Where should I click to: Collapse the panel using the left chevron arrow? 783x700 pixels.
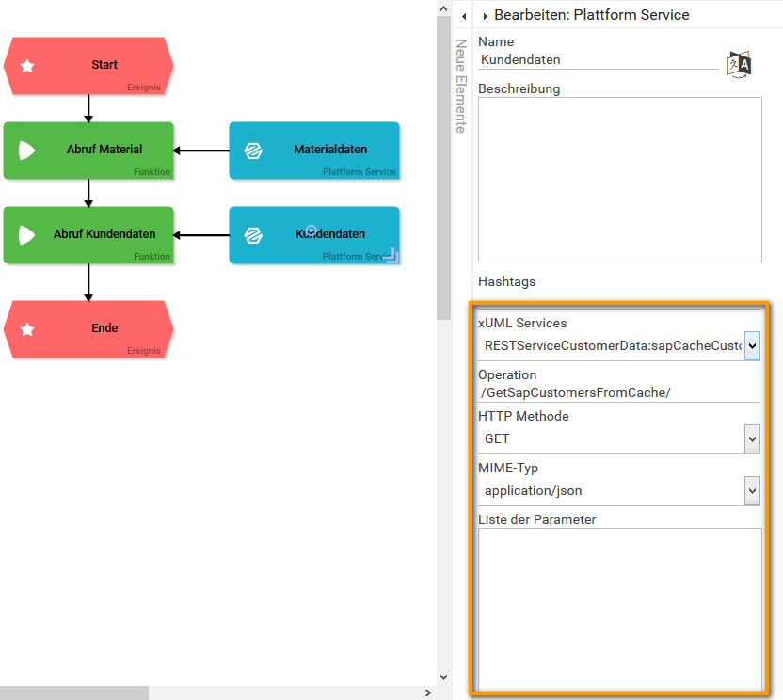coord(462,15)
